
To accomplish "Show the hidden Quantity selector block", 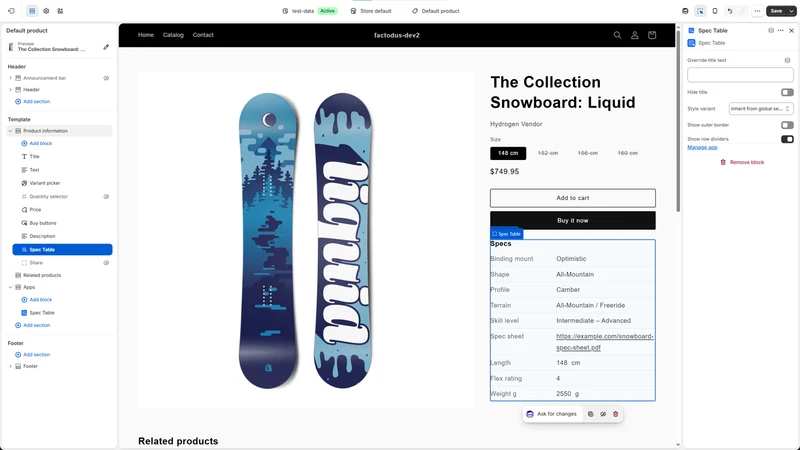I will point(106,196).
